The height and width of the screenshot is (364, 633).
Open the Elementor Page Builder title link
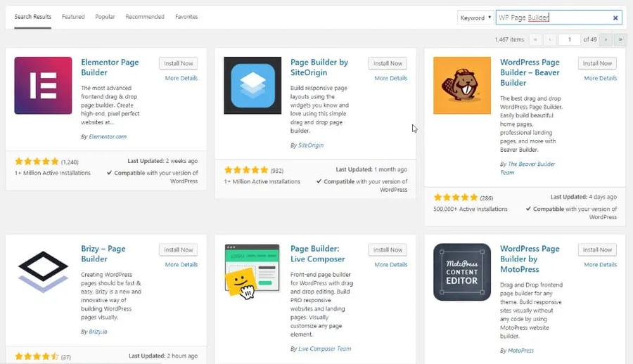110,67
